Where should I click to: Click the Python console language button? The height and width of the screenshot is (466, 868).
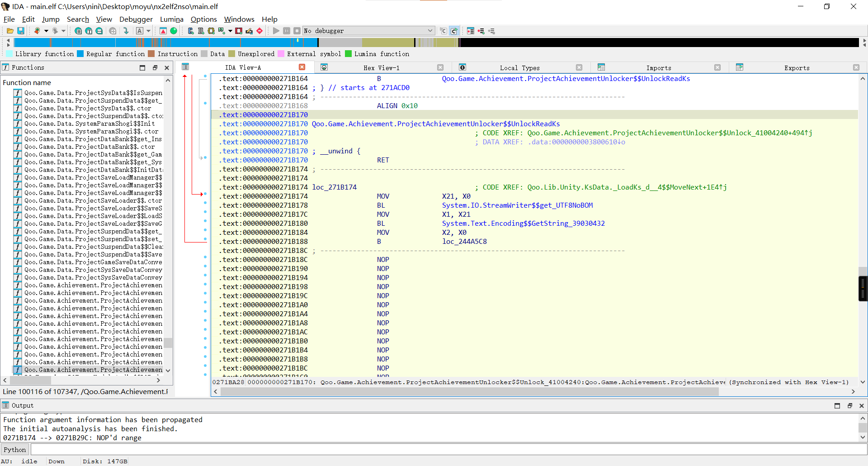(15, 449)
